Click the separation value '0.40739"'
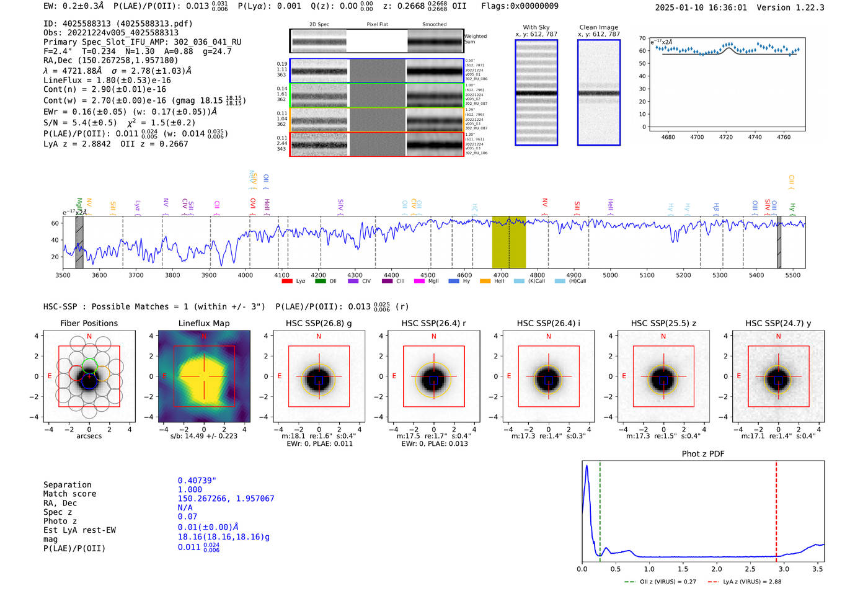The width and height of the screenshot is (868, 591). click(x=197, y=481)
